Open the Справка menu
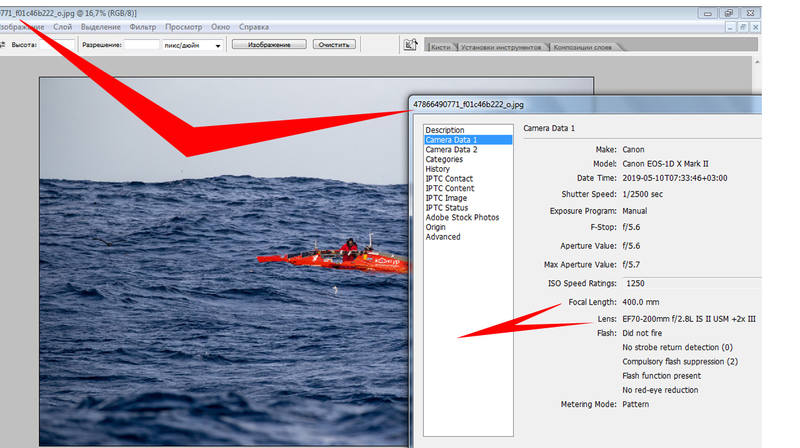Screen dimensions: 800x448 (254, 27)
